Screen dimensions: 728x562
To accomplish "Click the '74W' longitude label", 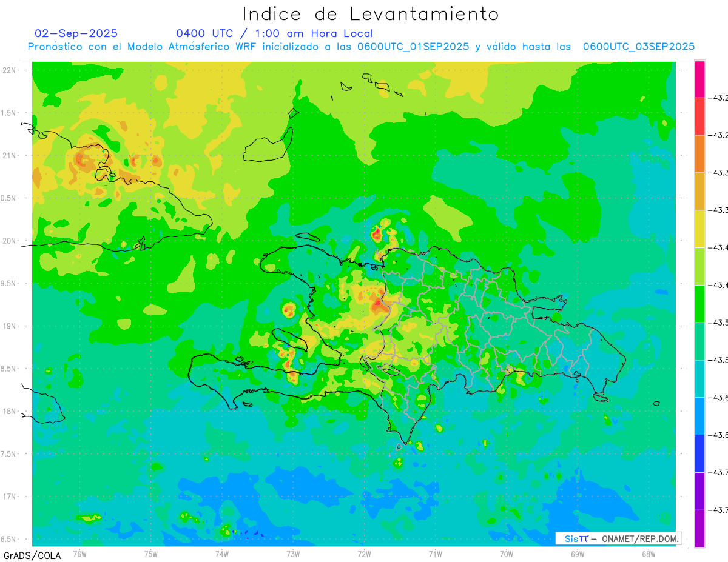I will (x=221, y=554).
